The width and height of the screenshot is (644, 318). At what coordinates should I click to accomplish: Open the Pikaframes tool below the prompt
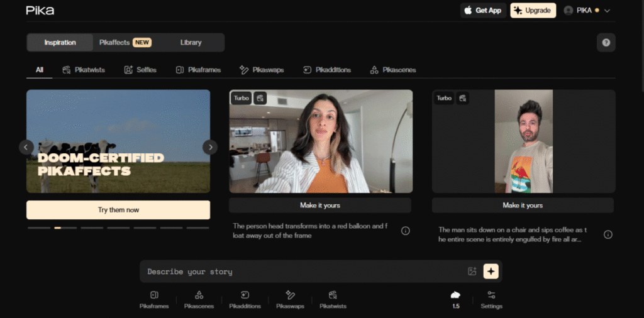154,299
